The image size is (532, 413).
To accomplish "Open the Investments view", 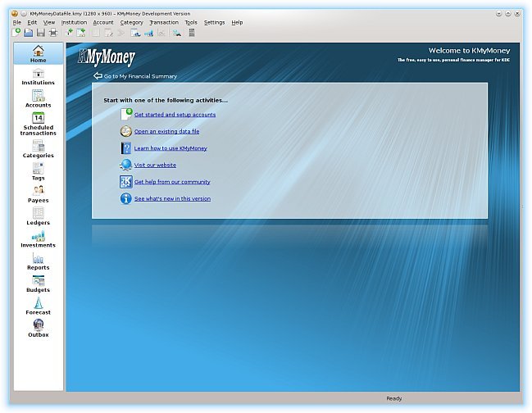I will [x=39, y=238].
